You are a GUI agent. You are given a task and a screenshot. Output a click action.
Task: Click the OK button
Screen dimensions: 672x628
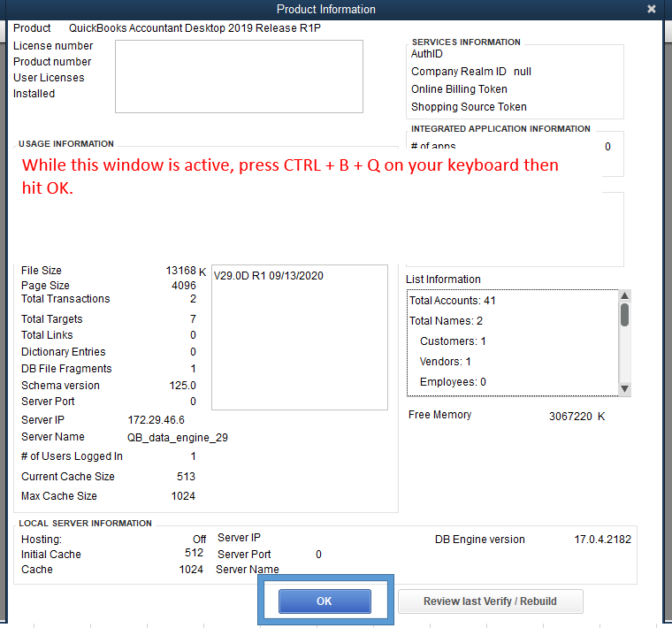click(325, 601)
